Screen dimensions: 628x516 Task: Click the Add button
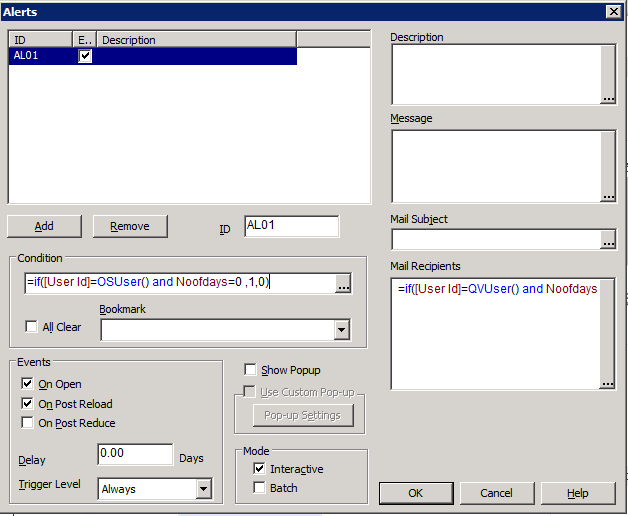pyautogui.click(x=44, y=226)
